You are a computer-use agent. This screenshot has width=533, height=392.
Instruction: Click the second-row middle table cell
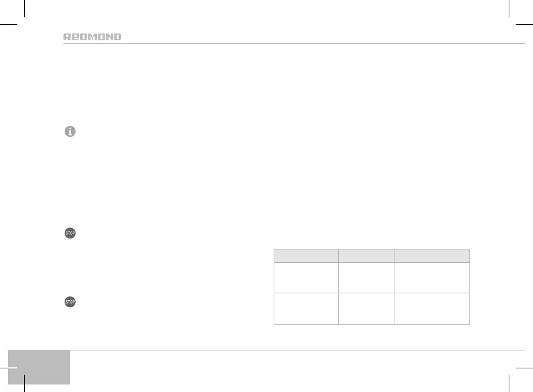366,309
